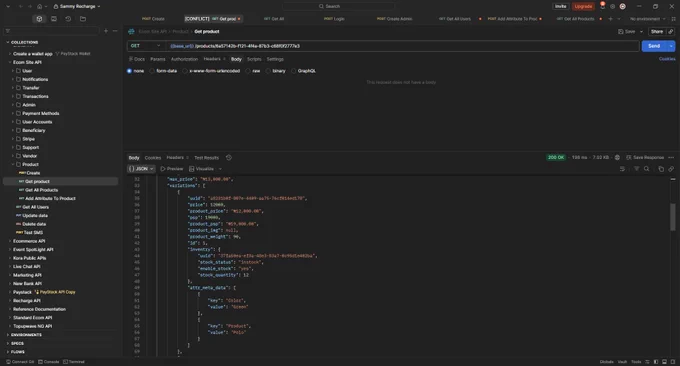The height and width of the screenshot is (366, 680).
Task: Click the Save Response button
Action: tap(645, 157)
